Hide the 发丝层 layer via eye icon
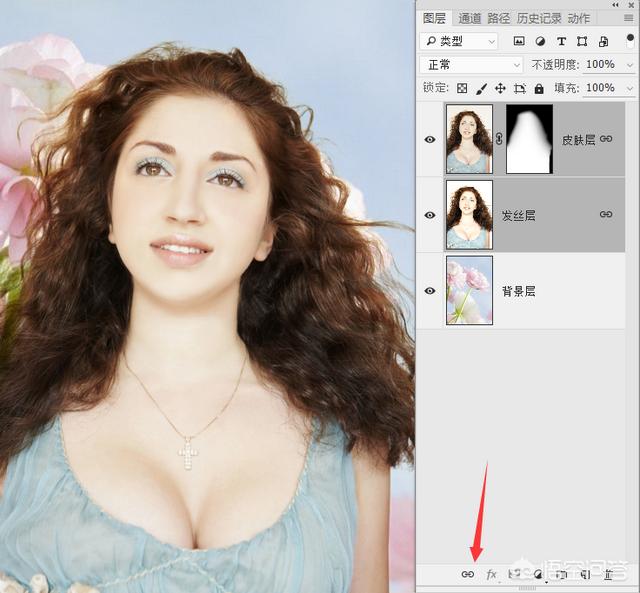The width and height of the screenshot is (640, 593). click(430, 214)
